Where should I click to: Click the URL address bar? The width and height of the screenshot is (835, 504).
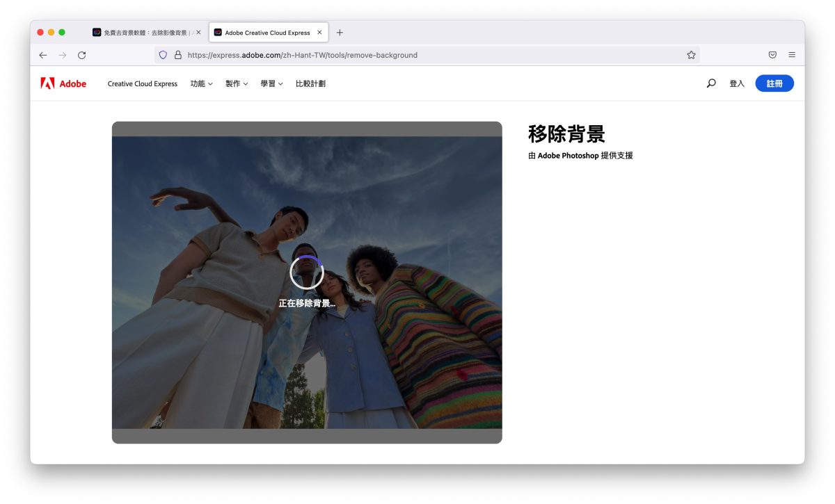pos(427,55)
